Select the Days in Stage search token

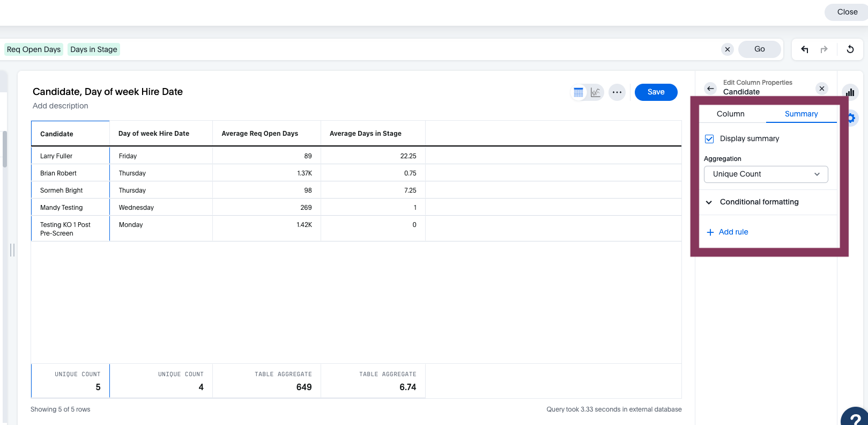point(94,49)
